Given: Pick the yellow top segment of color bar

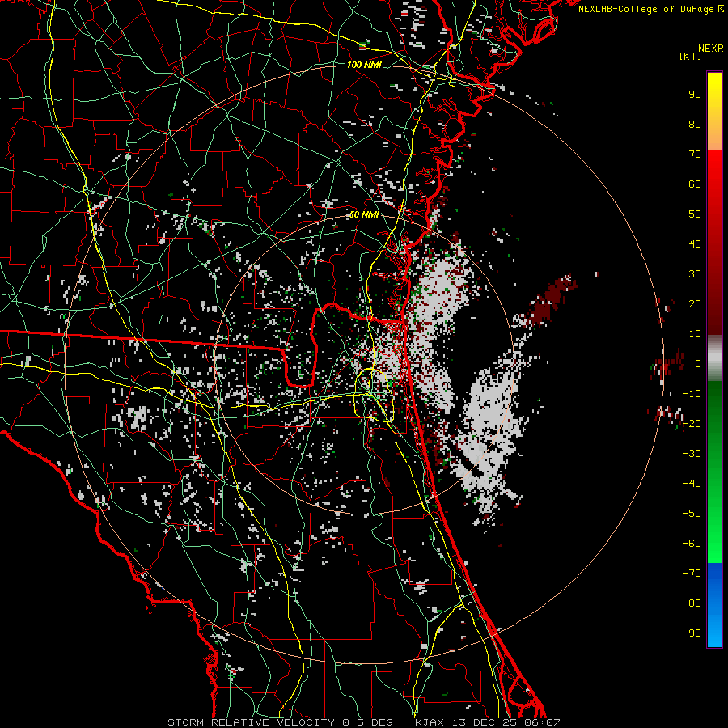Looking at the screenshot, I should pos(714,112).
